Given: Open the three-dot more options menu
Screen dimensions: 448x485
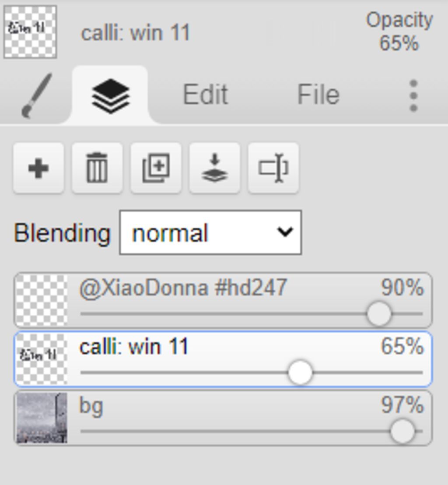Looking at the screenshot, I should [x=413, y=95].
